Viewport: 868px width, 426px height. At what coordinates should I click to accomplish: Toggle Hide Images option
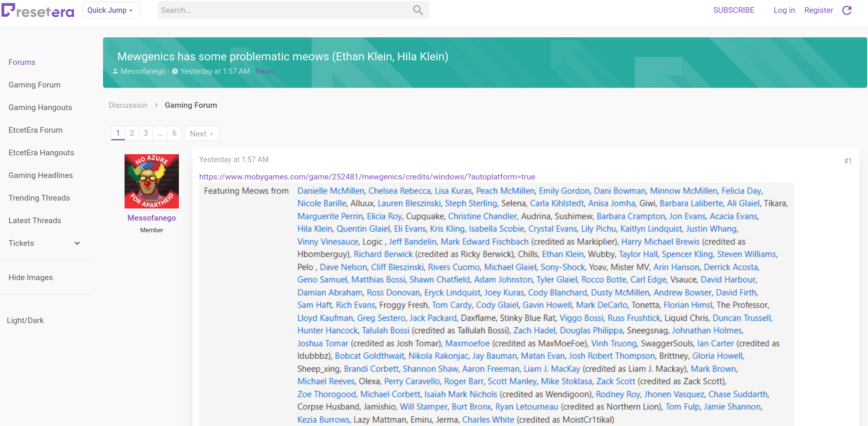pos(31,277)
